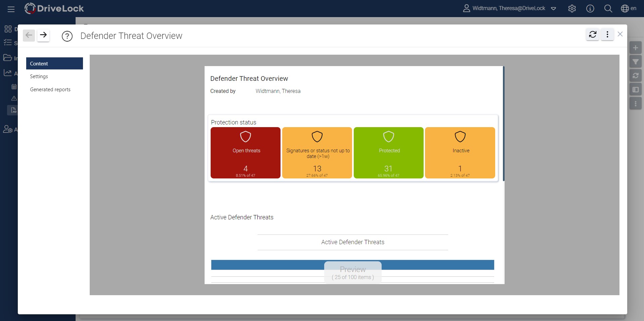The width and height of the screenshot is (644, 321).
Task: Open the settings gear icon
Action: 572,9
